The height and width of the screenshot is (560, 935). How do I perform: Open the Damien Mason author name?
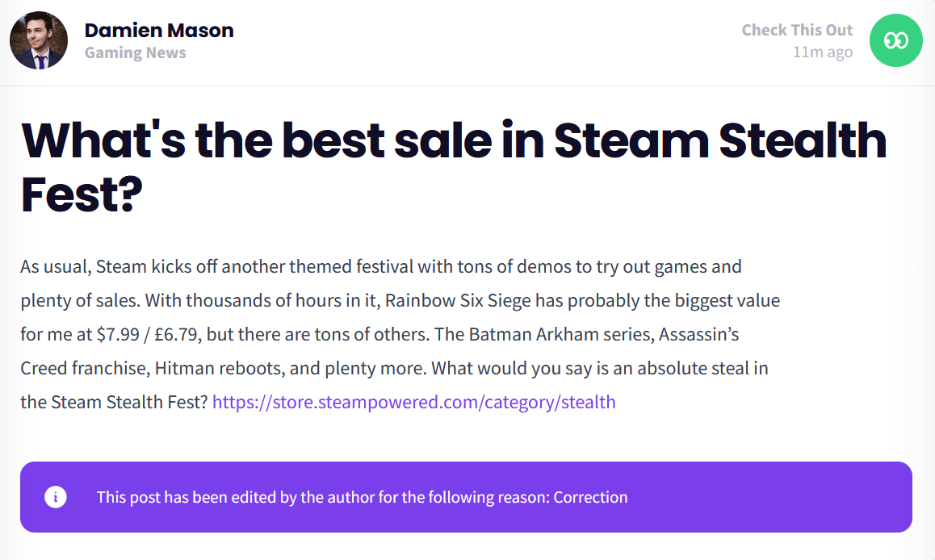click(159, 31)
